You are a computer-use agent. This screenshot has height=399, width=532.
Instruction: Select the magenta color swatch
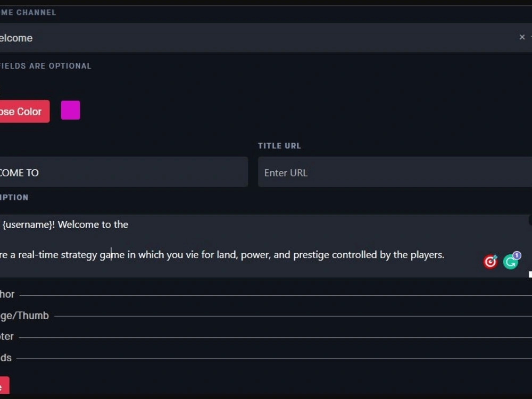pos(70,110)
